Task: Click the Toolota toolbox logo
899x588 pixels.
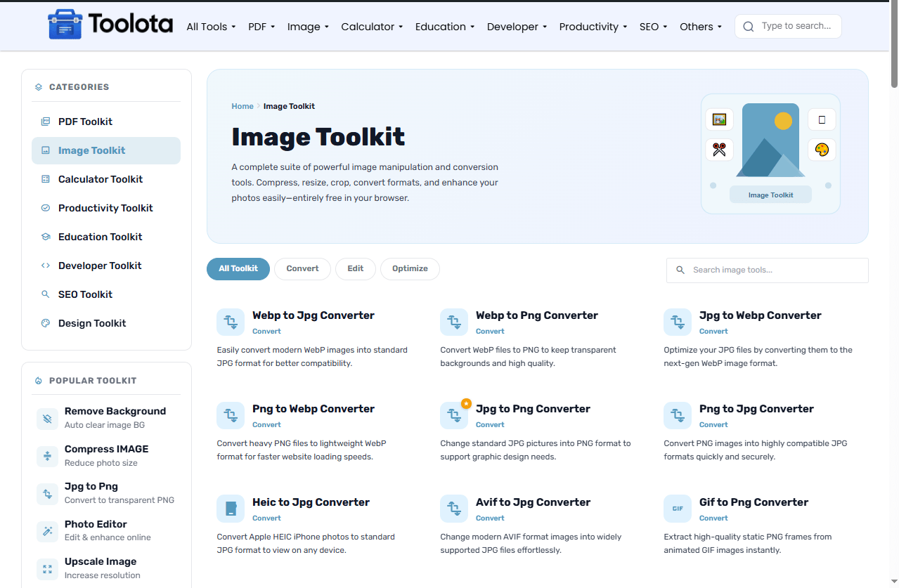Action: [65, 25]
